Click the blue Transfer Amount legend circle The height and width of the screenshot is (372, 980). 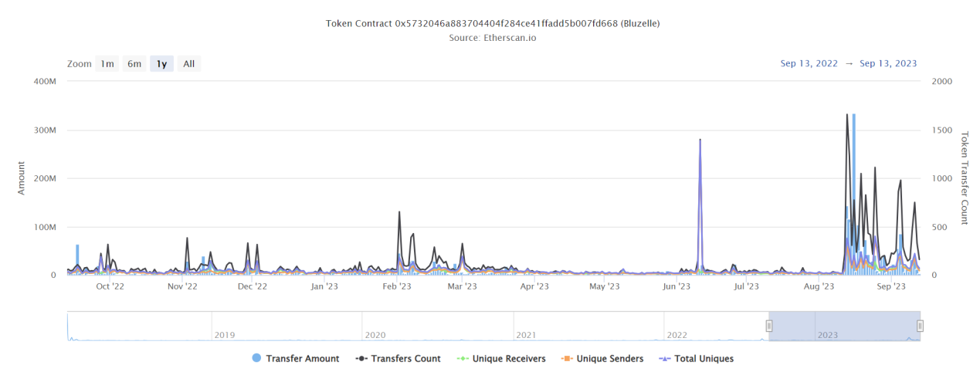[x=256, y=359]
